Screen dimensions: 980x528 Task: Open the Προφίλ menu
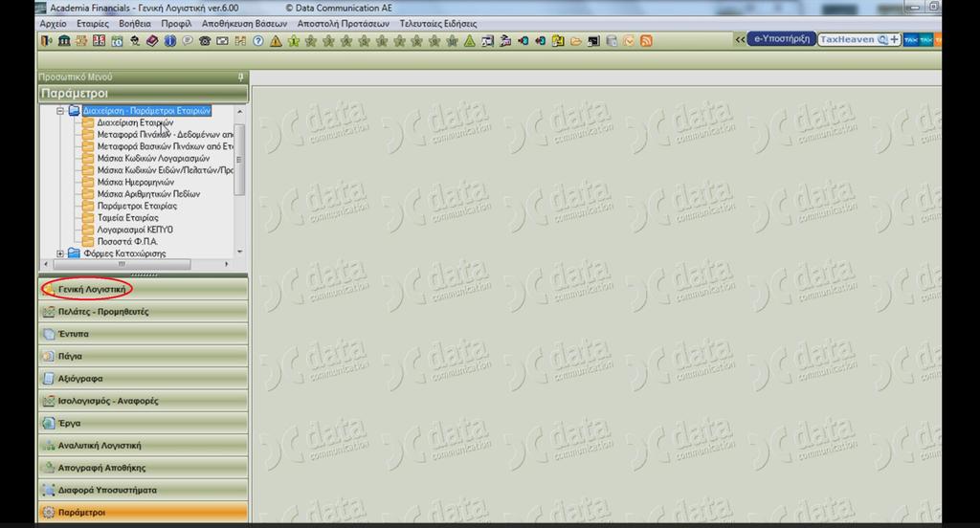(176, 24)
